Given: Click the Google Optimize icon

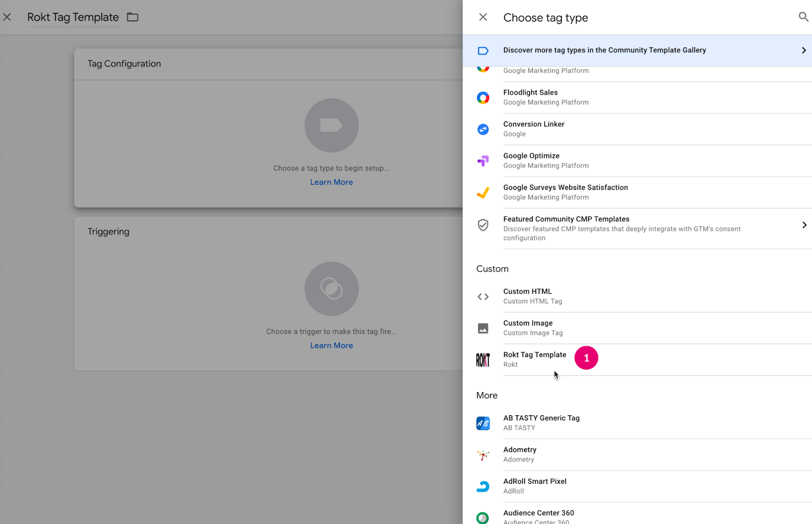Looking at the screenshot, I should 483,161.
